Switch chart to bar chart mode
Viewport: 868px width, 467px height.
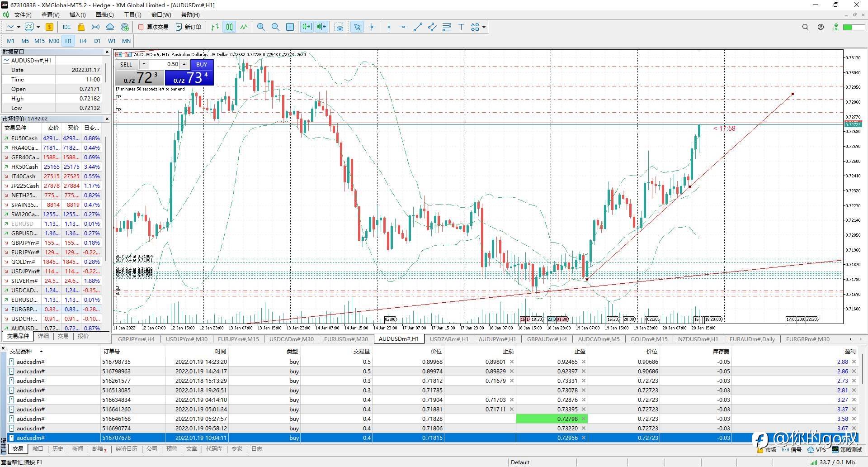click(215, 27)
